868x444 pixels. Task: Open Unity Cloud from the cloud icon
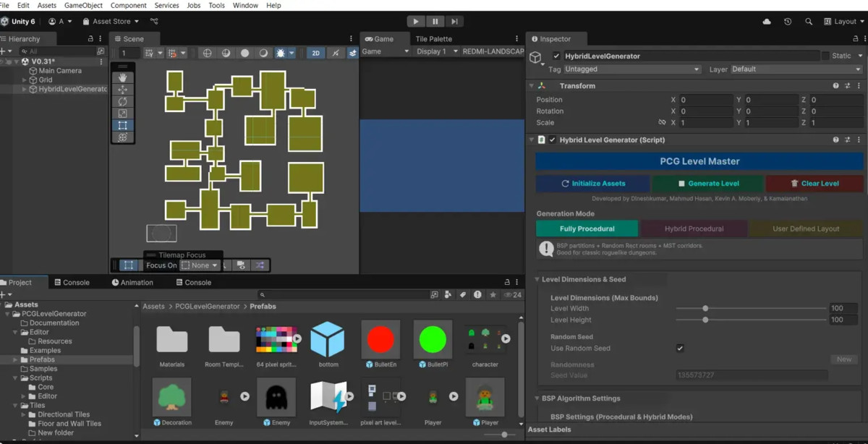(x=767, y=22)
